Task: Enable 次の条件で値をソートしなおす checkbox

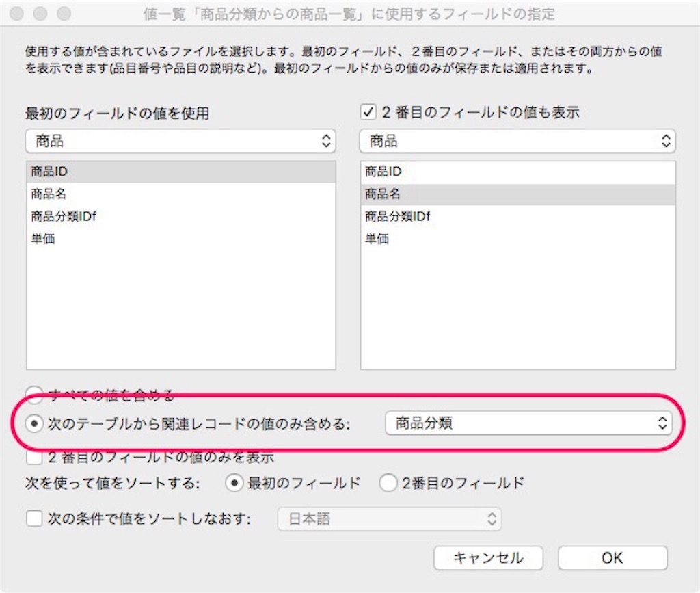Action: (34, 518)
